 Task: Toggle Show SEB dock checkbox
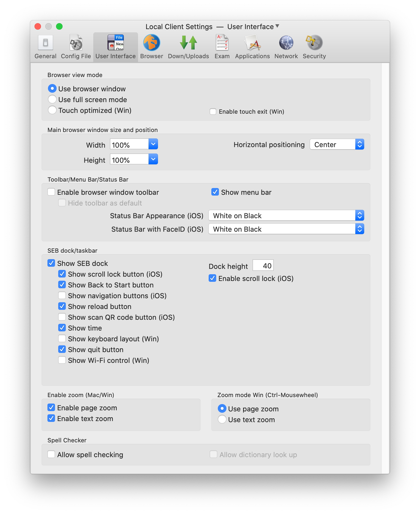coord(51,263)
